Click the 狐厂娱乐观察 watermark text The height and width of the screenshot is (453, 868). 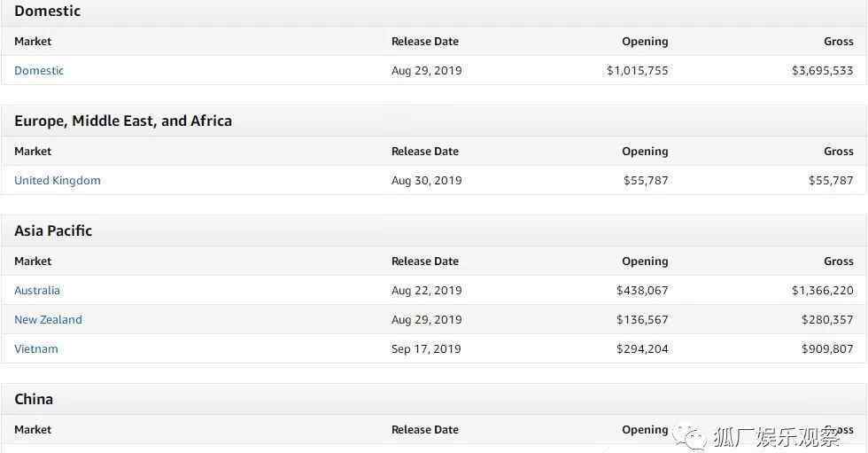coord(776,436)
